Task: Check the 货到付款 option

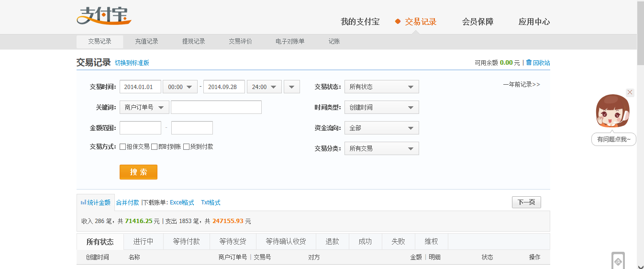Action: 187,146
